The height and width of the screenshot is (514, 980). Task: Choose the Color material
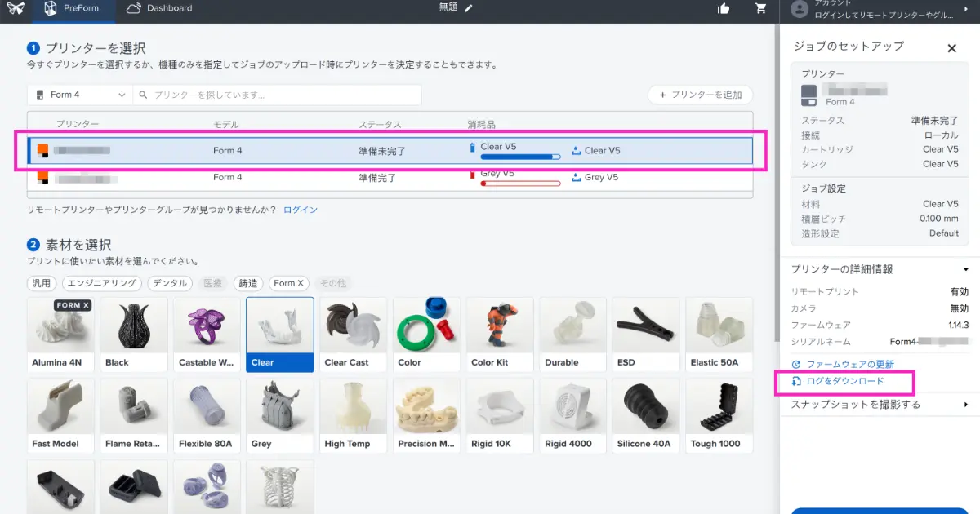pyautogui.click(x=426, y=335)
